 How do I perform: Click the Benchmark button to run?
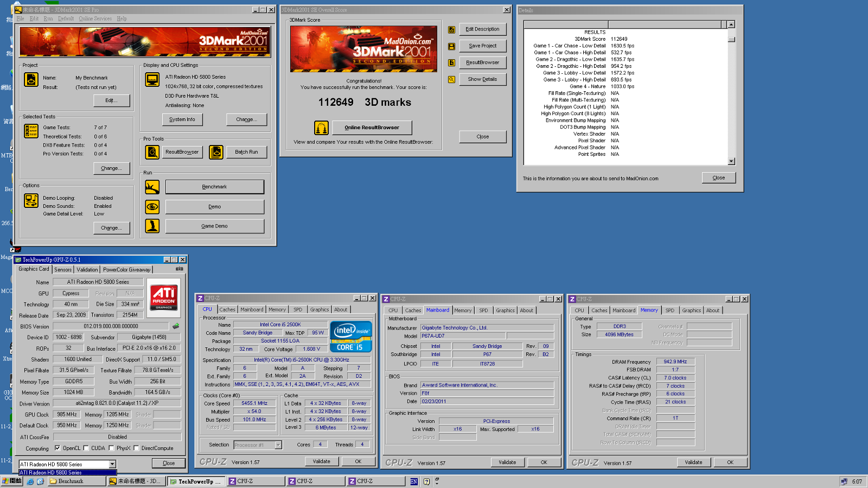click(214, 187)
